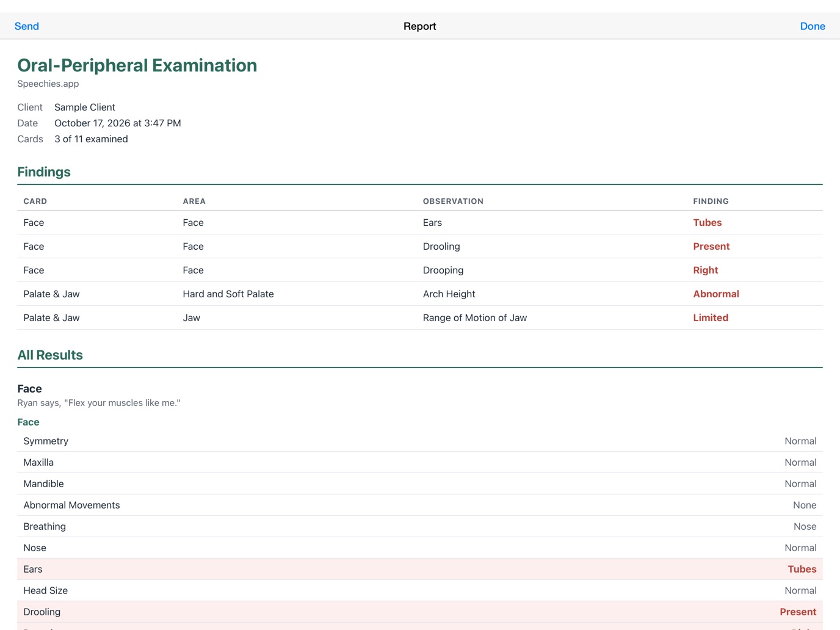Select the Oral-Peripheral Examination heading
Screen dimensions: 840x630
(137, 65)
